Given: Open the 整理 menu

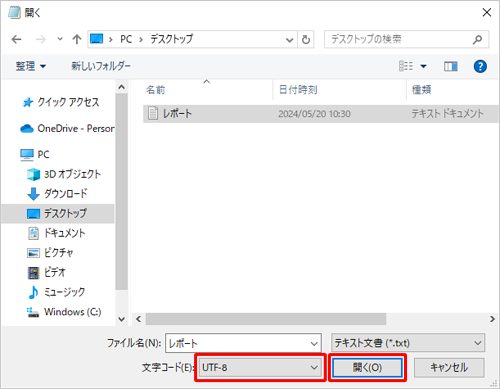Looking at the screenshot, I should [x=30, y=66].
